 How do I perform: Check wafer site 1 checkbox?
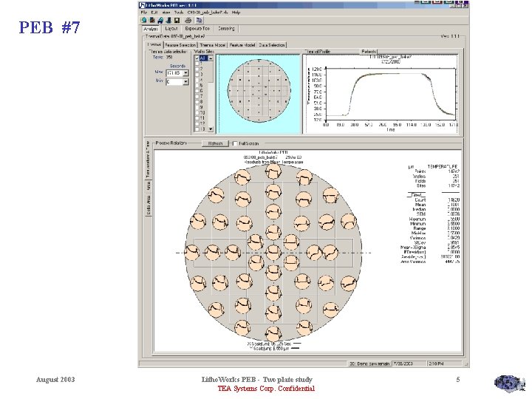pos(197,64)
